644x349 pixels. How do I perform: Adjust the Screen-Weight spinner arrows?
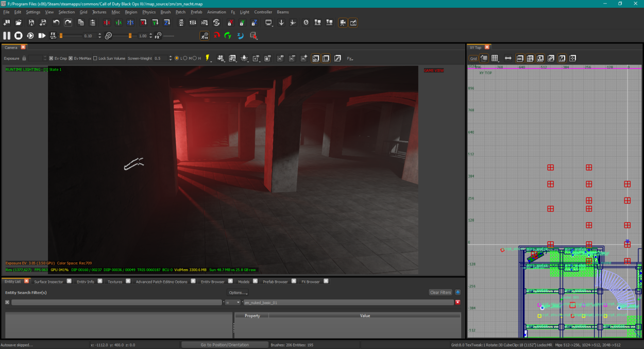171,58
